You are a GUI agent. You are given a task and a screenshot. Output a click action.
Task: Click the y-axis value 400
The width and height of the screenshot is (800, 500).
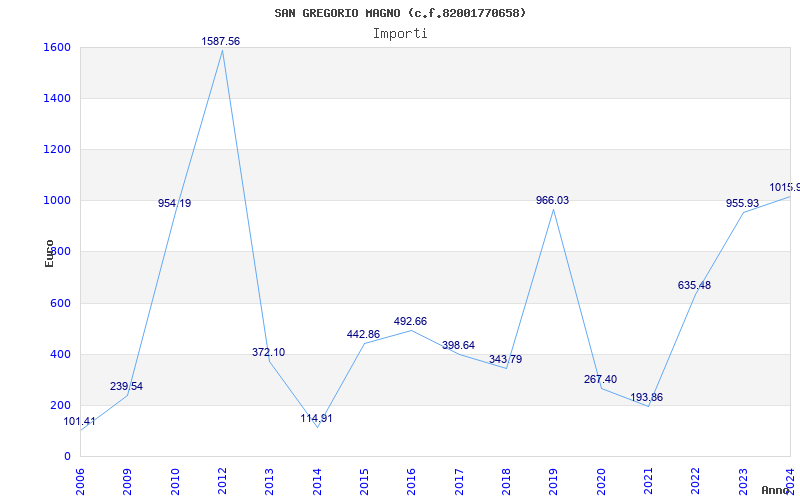coord(60,354)
